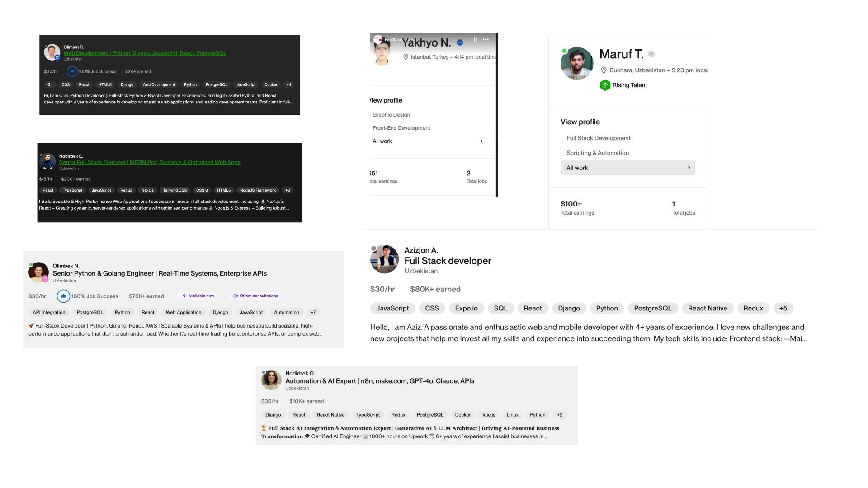The image size is (868, 488).
Task: Click the pause icon beside Yakhyo N.
Action: (475, 40)
